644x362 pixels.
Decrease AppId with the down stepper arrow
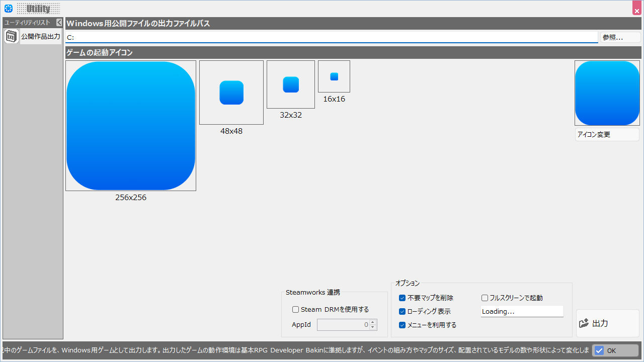coord(373,327)
